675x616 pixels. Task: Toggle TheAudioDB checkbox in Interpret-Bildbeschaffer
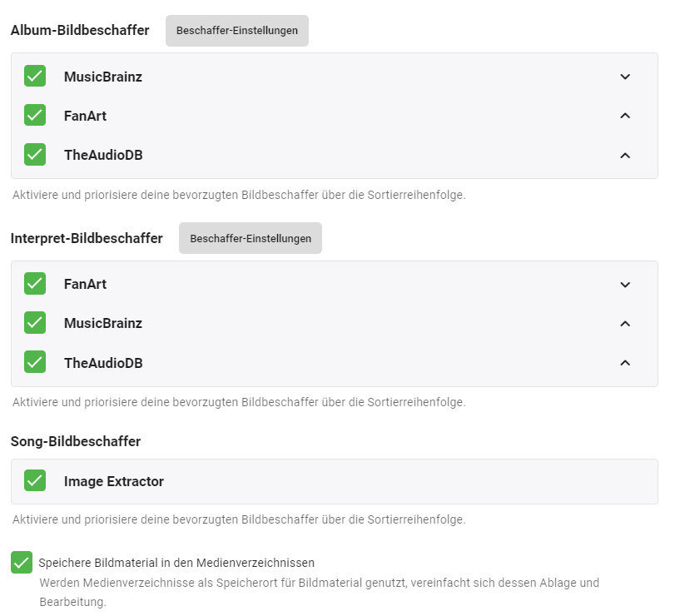coord(35,363)
